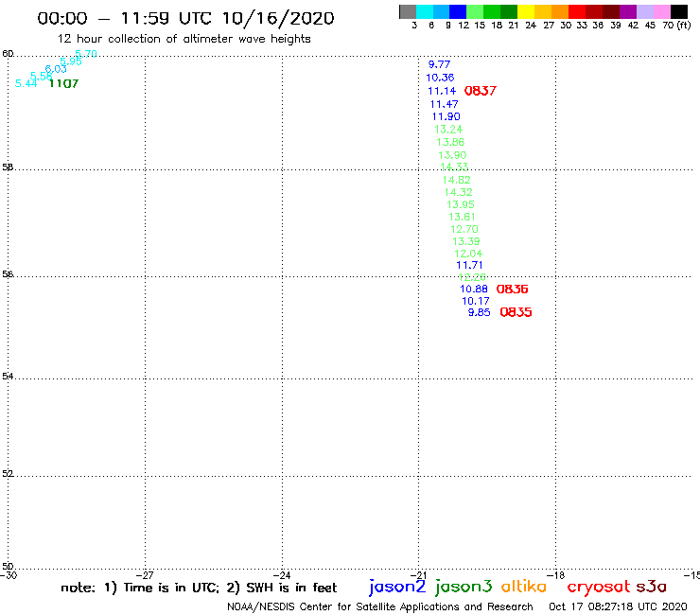Viewport: 700px width, 615px height.
Task: Click wave height value 13.61
Action: tap(462, 217)
